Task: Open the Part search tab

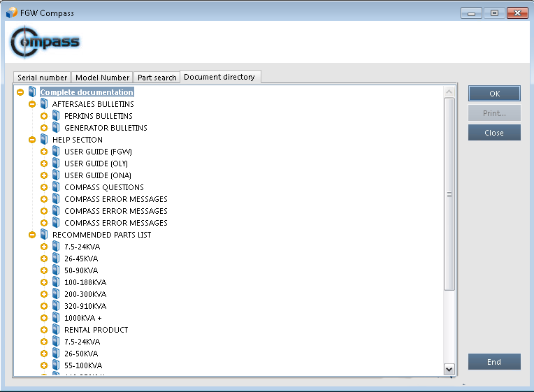Action: (x=157, y=78)
